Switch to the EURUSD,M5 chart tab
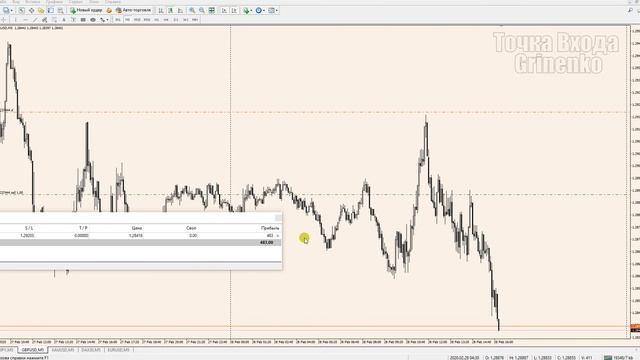Screen dimensions: 640x360 118,350
